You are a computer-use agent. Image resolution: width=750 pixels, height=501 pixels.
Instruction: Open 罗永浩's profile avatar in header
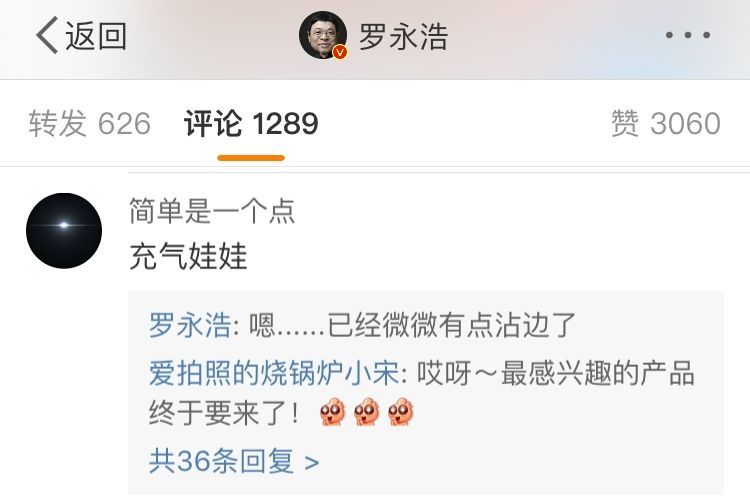click(322, 35)
